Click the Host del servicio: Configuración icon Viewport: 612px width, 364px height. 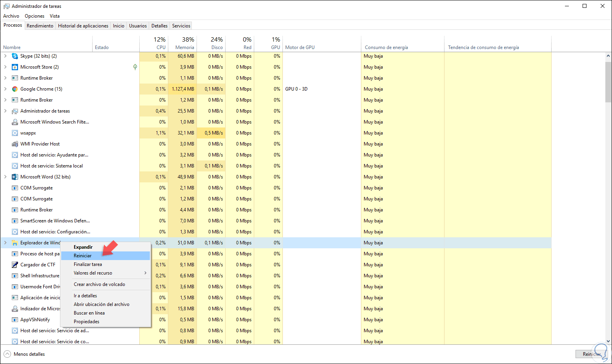[15, 232]
